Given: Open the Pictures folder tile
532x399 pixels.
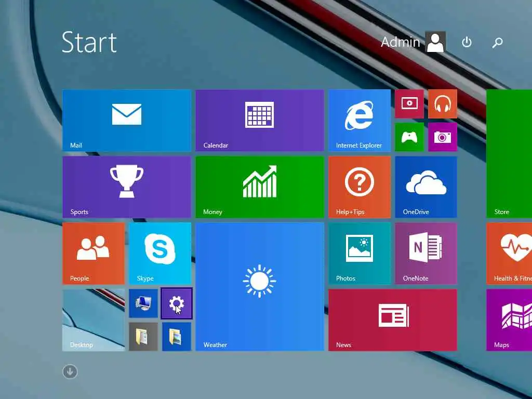Looking at the screenshot, I should pos(177,337).
